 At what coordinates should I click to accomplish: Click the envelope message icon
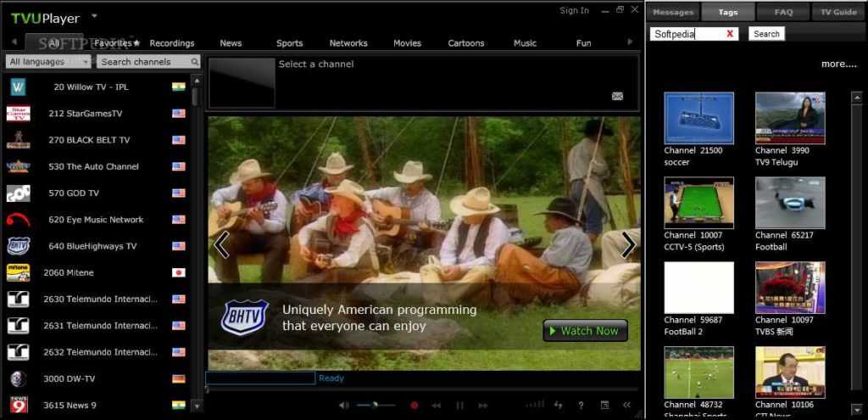coord(617,96)
